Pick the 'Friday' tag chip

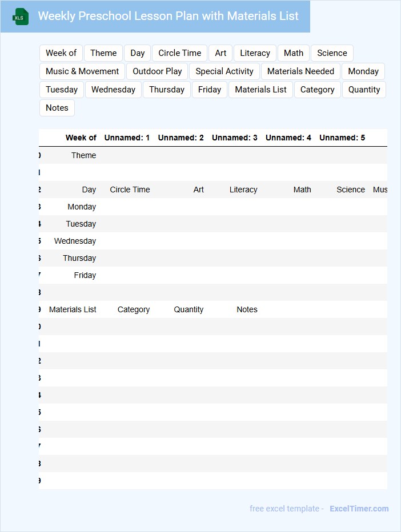click(x=210, y=90)
